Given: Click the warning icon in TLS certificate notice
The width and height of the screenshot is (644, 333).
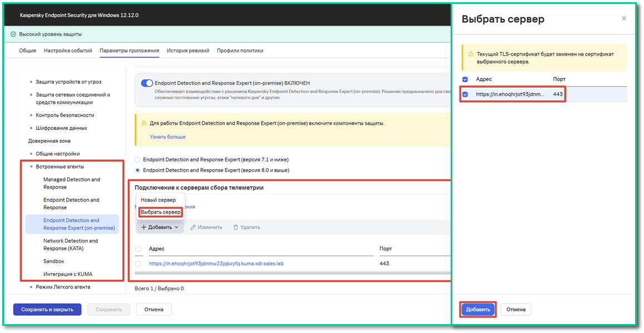Looking at the screenshot, I should (470, 54).
